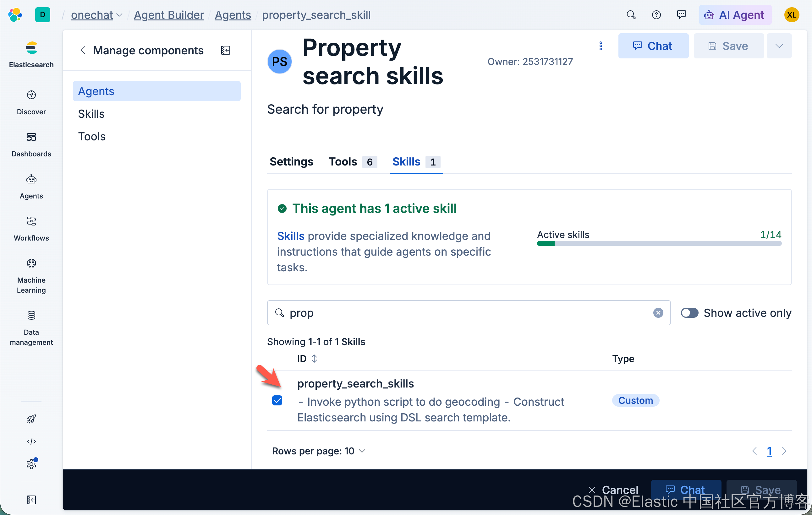Expand the onechat space dropdown
The height and width of the screenshot is (515, 812).
point(96,15)
